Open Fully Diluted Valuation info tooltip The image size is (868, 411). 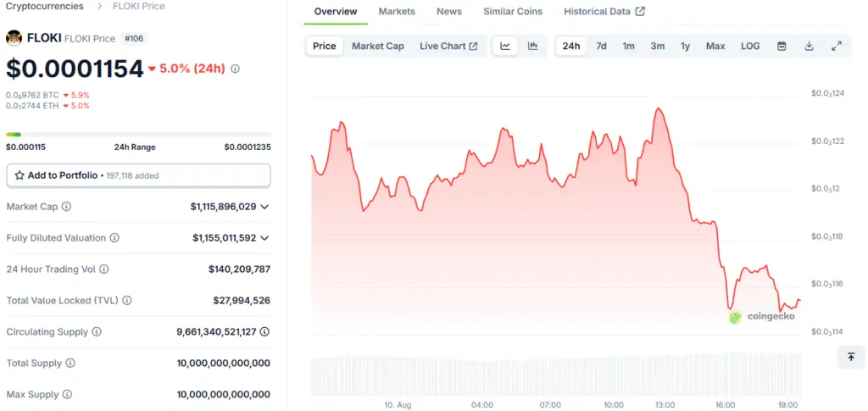(114, 238)
